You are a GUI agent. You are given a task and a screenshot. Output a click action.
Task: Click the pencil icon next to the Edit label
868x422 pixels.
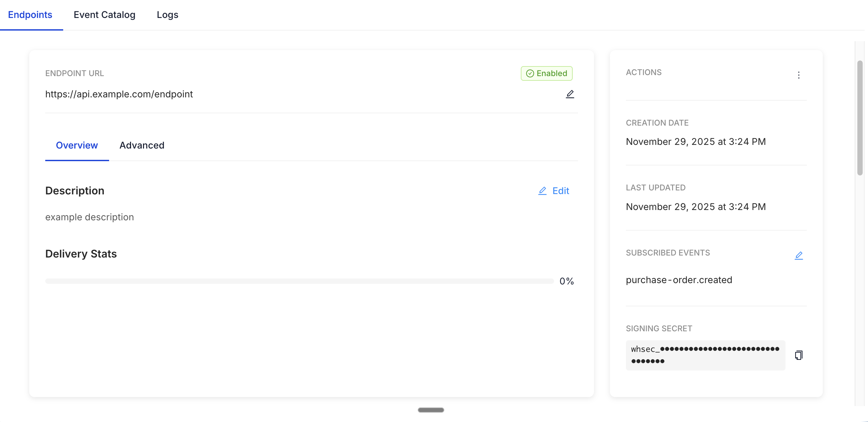(542, 191)
